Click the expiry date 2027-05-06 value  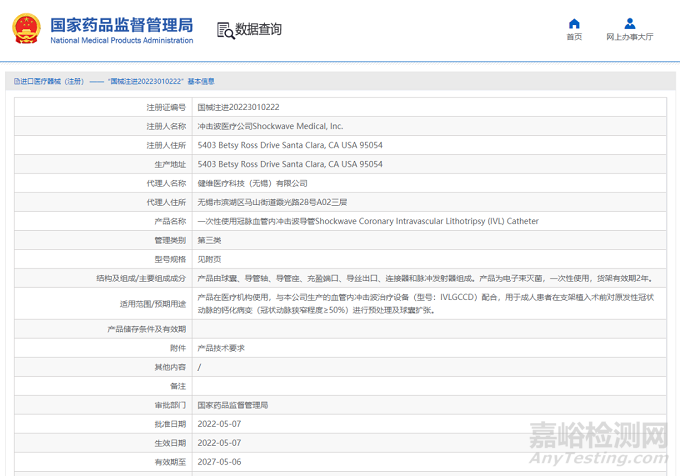tap(219, 462)
